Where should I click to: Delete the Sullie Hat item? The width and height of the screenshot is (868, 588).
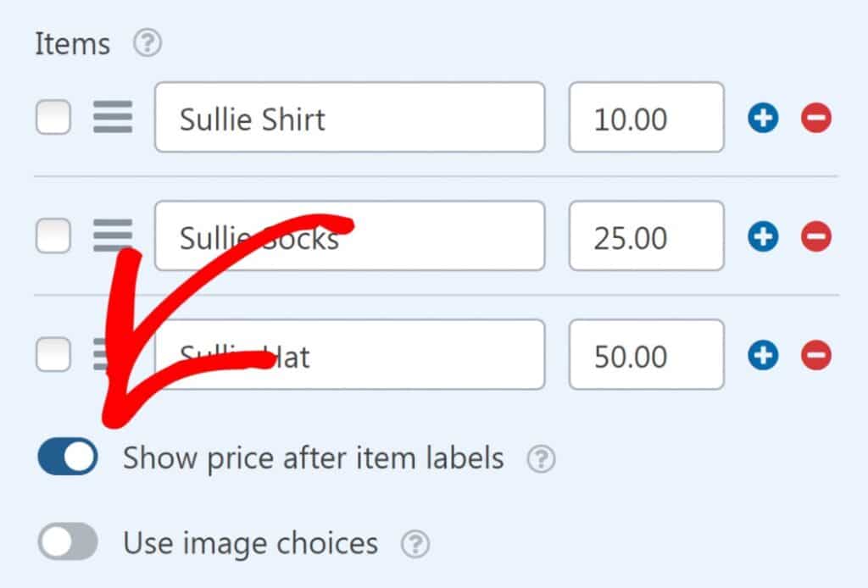point(815,355)
